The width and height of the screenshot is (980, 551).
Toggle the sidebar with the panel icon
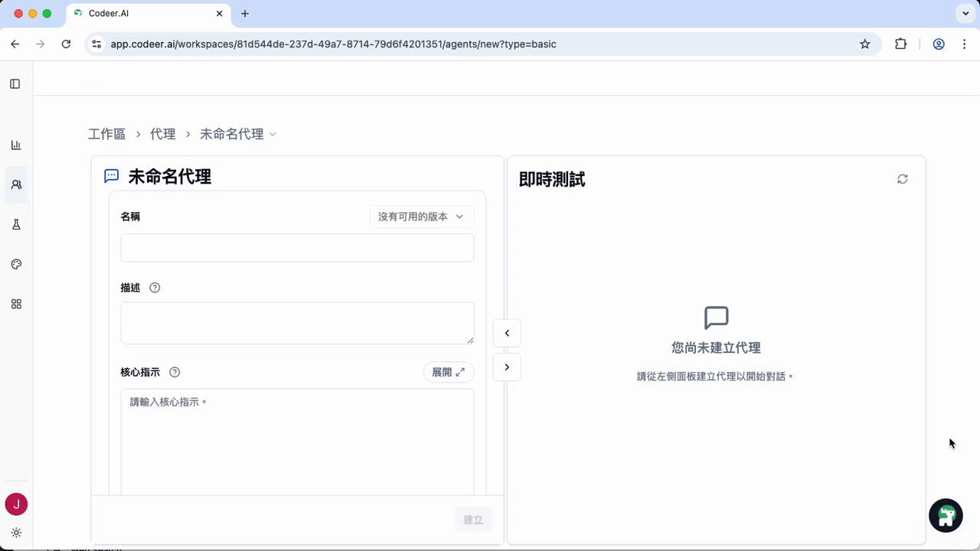click(15, 83)
